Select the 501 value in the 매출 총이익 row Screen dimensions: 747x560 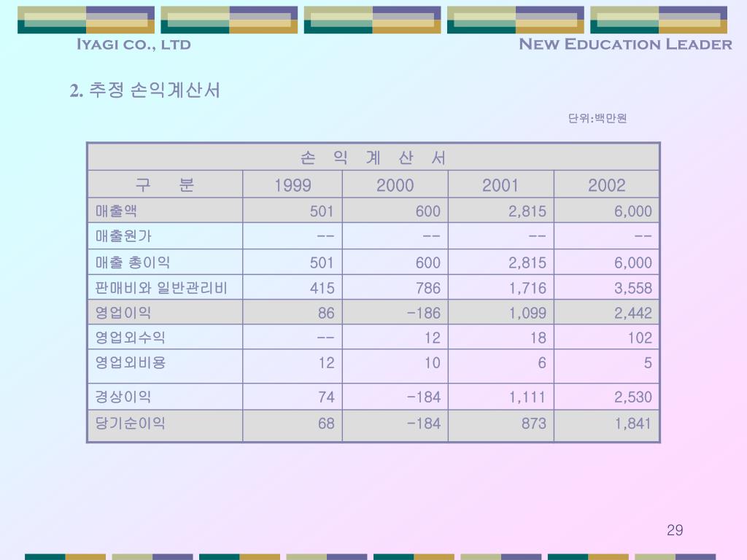(x=322, y=262)
